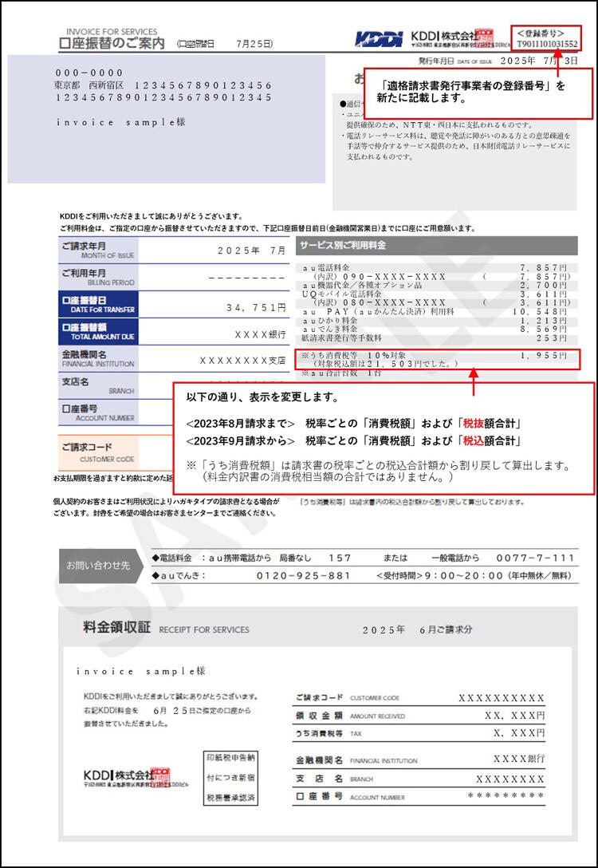Click the blue KDDI logo at page top
Viewport: 598px width, 868px height.
pos(379,39)
